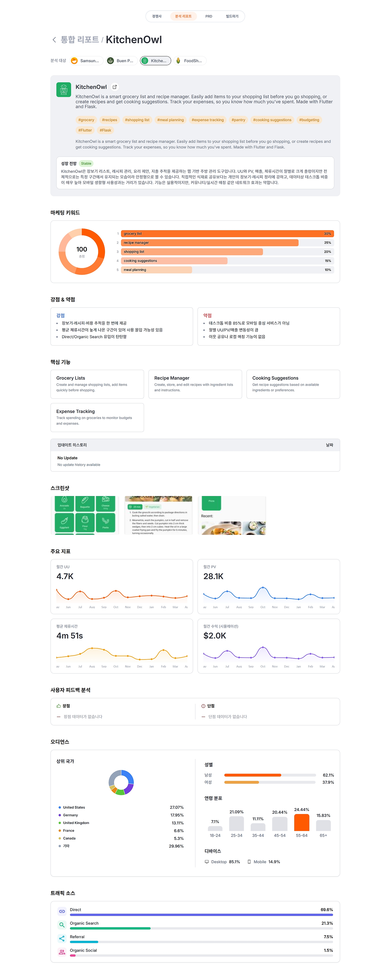Click the Recipe Manager feature card
Viewport: 377px width, 980px height.
(195, 384)
